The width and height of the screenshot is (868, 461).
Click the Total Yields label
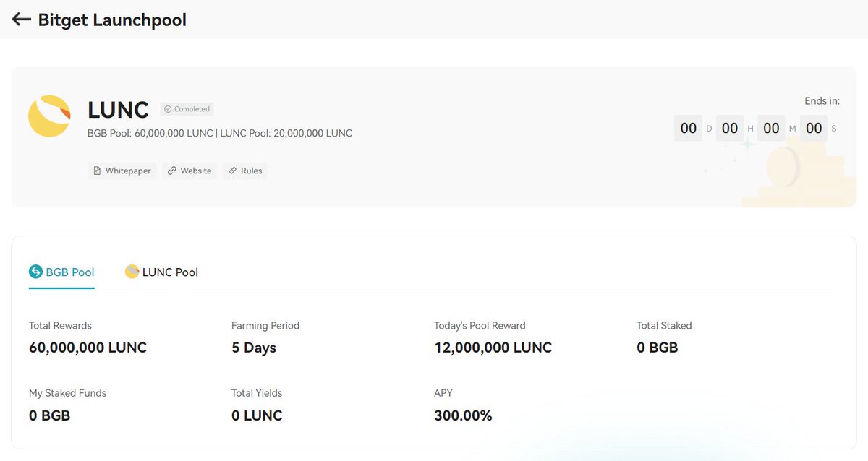(x=257, y=393)
